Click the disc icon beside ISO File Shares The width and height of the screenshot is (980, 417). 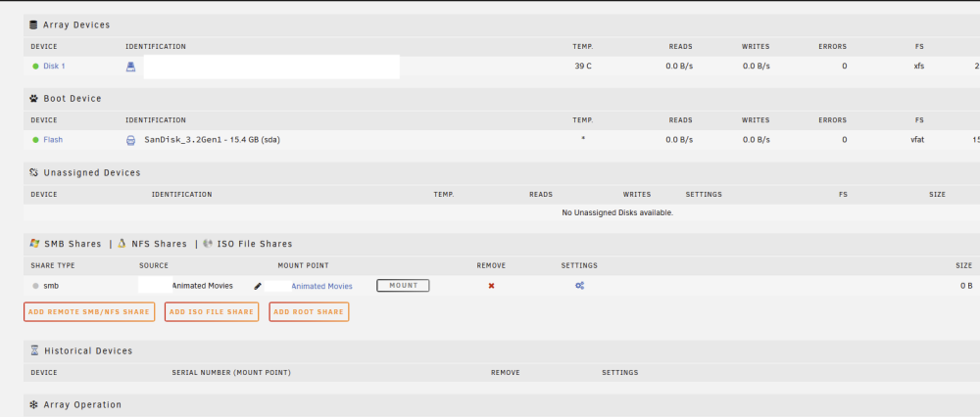208,244
